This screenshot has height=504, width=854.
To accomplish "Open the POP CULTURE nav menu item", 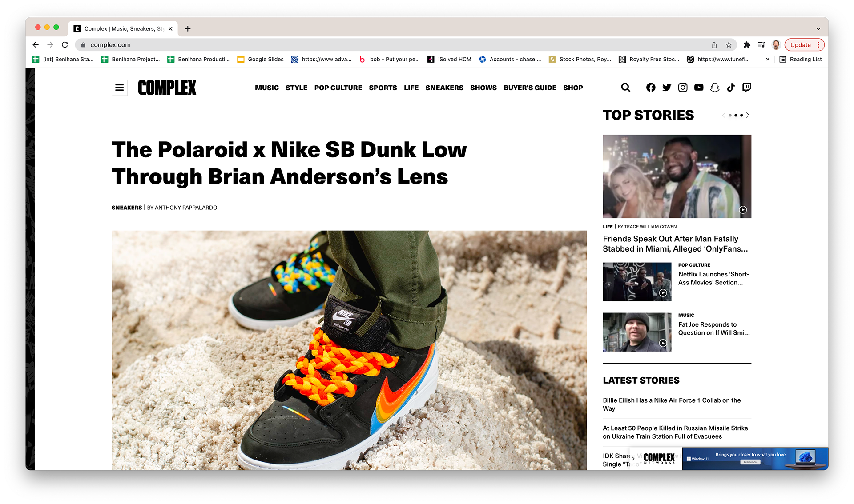I will (338, 88).
